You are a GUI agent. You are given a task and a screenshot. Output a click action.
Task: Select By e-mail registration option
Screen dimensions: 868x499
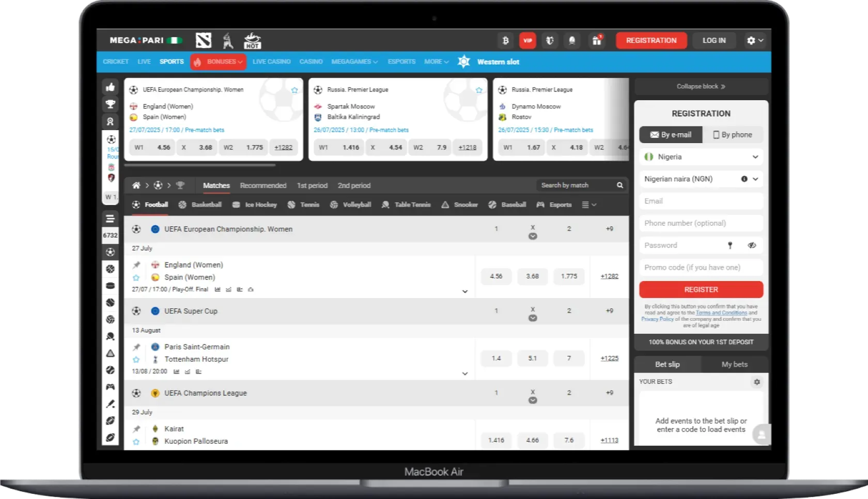[671, 135]
